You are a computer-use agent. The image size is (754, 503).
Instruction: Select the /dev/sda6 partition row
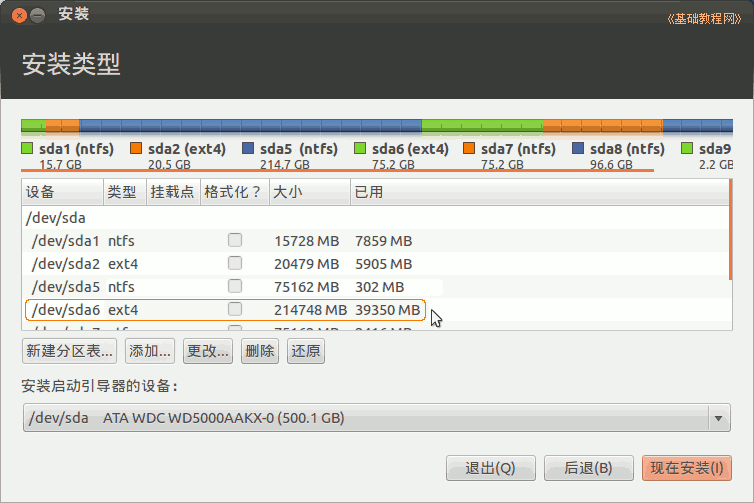click(375, 310)
